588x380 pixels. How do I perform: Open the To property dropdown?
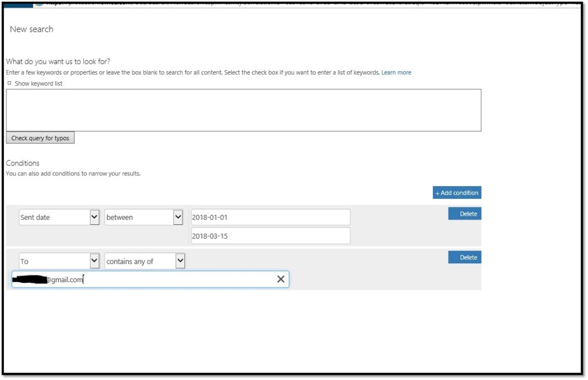tap(95, 261)
